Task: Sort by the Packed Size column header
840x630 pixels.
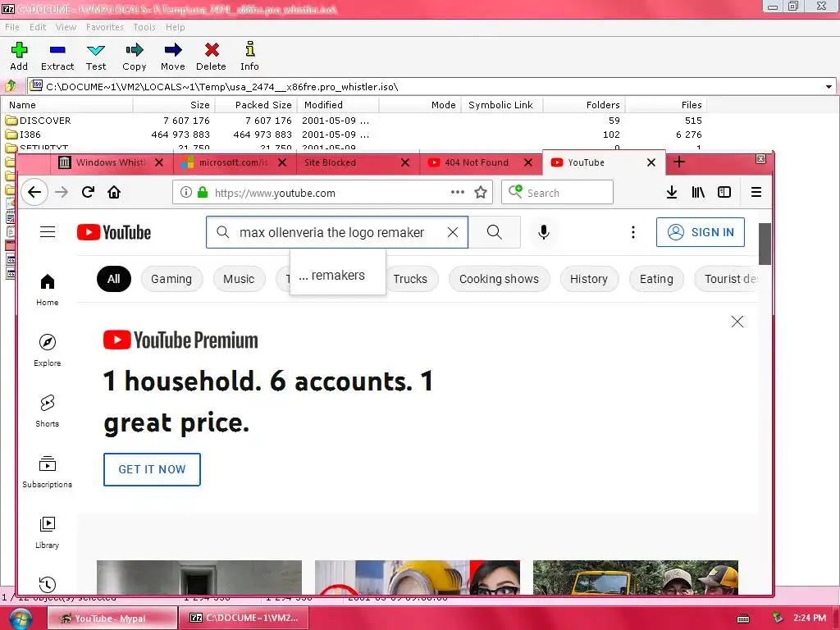Action: click(x=255, y=105)
